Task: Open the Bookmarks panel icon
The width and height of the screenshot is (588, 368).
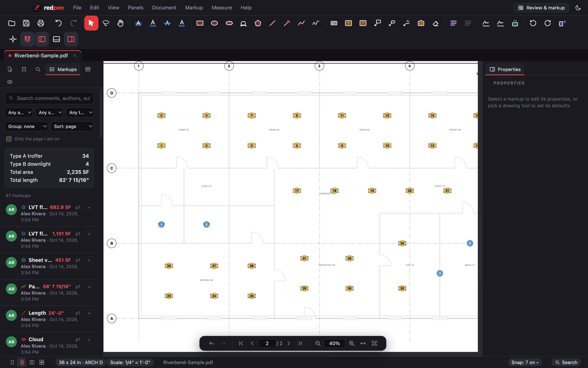Action: pyautogui.click(x=24, y=69)
